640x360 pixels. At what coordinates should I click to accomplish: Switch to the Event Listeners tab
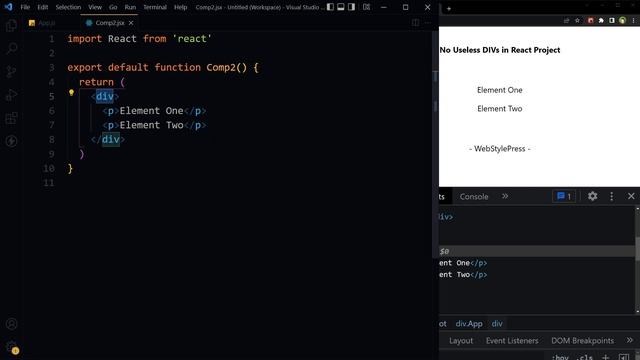point(512,340)
